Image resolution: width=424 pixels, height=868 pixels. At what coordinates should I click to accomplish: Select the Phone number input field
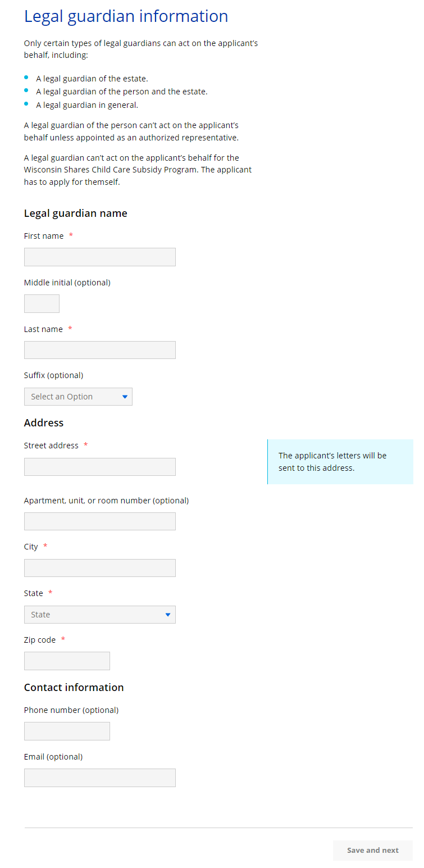click(x=67, y=731)
